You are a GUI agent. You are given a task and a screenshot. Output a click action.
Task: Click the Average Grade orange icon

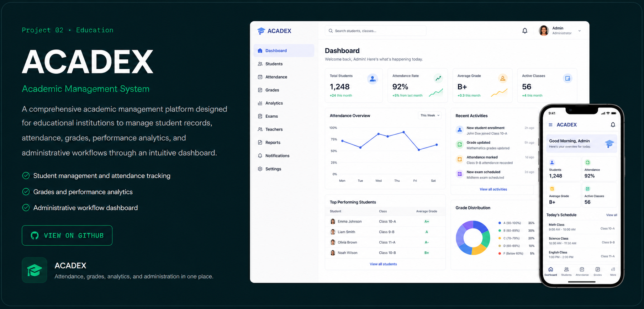point(503,79)
